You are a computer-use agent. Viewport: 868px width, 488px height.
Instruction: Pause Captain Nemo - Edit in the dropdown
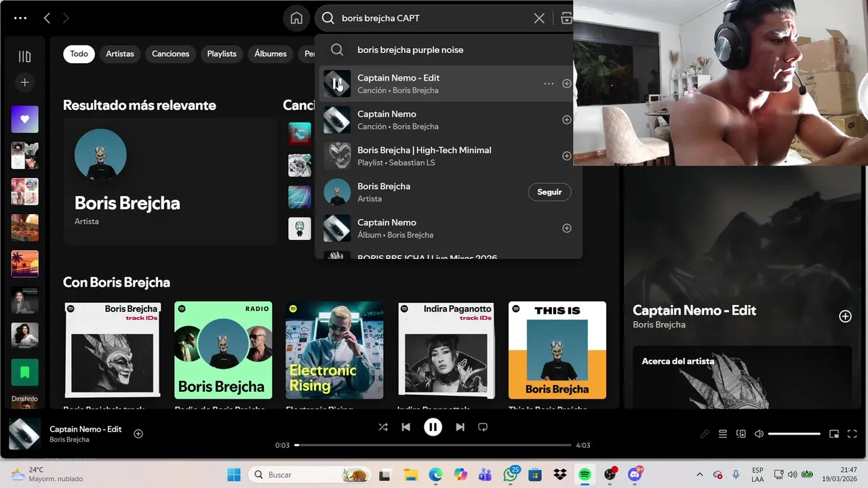coord(337,83)
